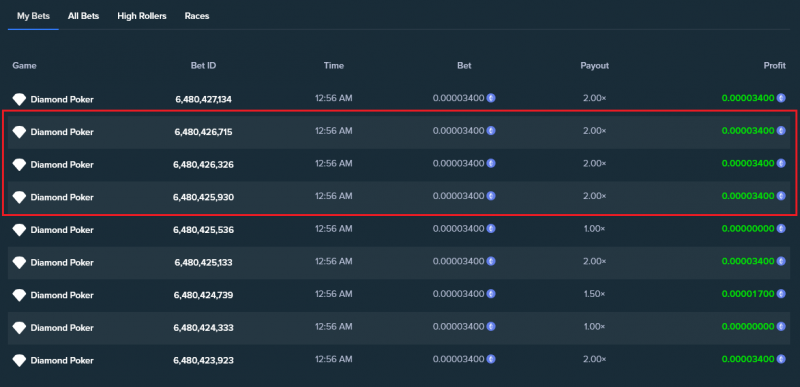
Task: Open bet ID 6,480,424,333
Action: pos(204,328)
